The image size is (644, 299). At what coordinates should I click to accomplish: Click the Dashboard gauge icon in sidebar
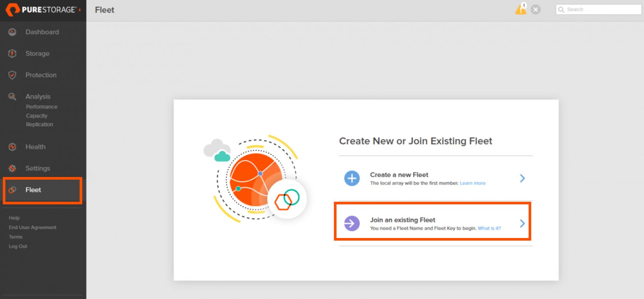click(12, 32)
